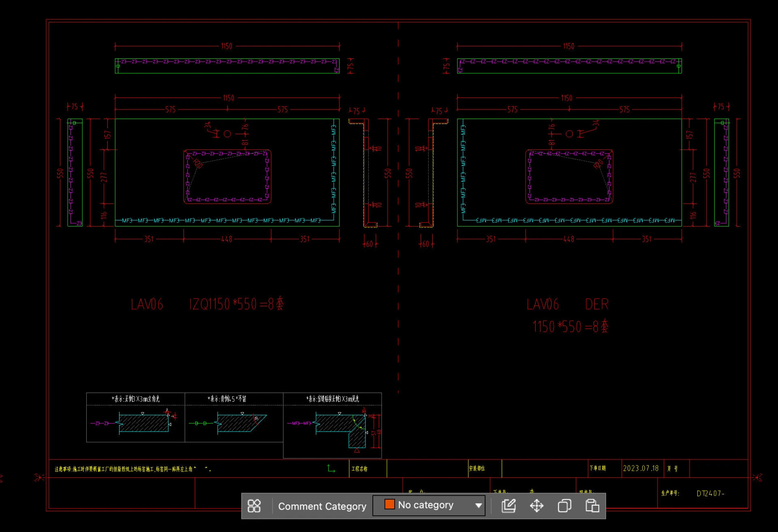Select the right countertop faucet hole circle
The image size is (778, 532).
click(x=569, y=134)
